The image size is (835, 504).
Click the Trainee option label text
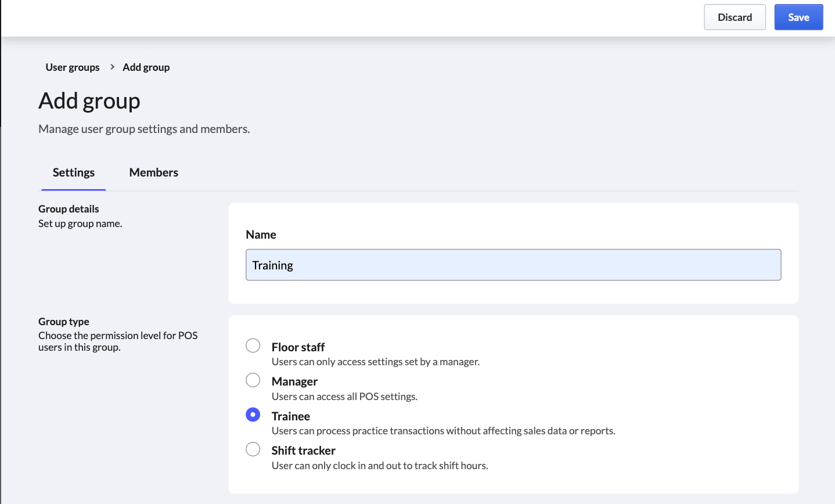pyautogui.click(x=290, y=416)
